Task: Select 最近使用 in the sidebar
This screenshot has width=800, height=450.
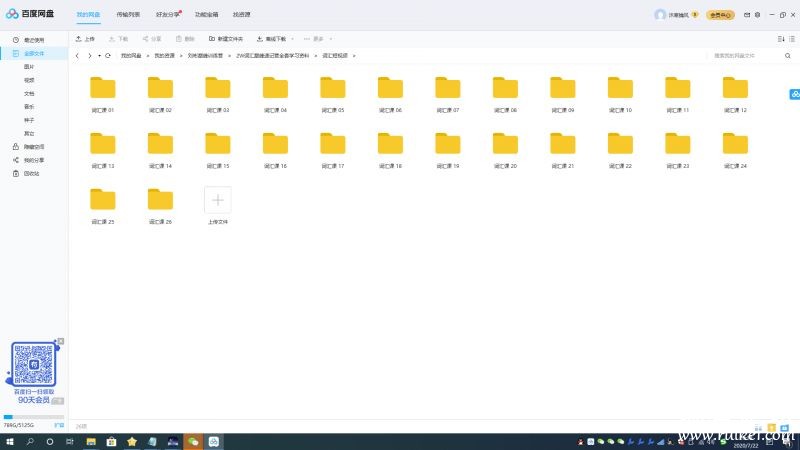Action: (x=34, y=40)
